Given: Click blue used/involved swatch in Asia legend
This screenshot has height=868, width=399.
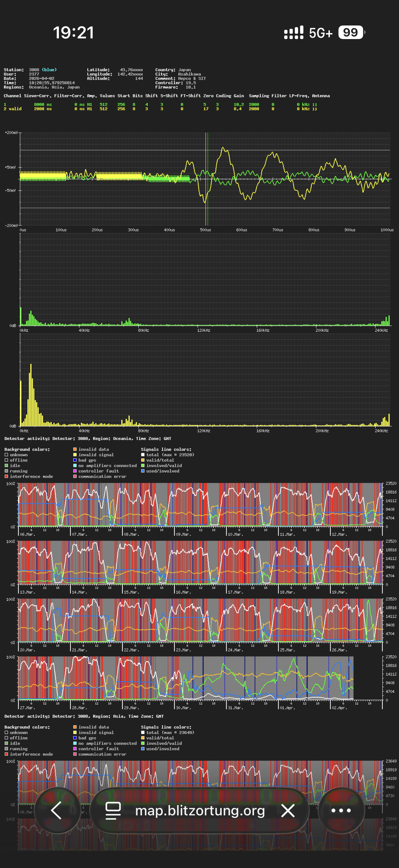Looking at the screenshot, I should pos(143,749).
